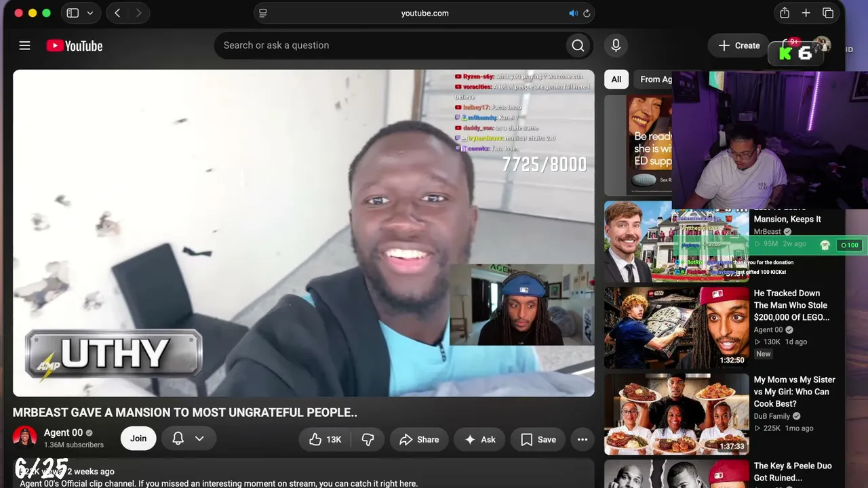Image resolution: width=868 pixels, height=488 pixels.
Task: Open 'The Key & Peele Duo Got Ruined' video
Action: point(793,472)
